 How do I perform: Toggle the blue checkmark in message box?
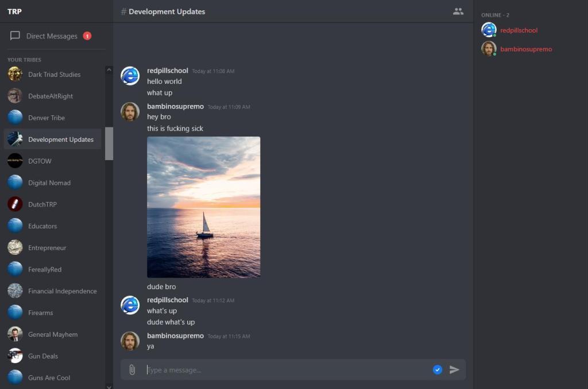[438, 370]
